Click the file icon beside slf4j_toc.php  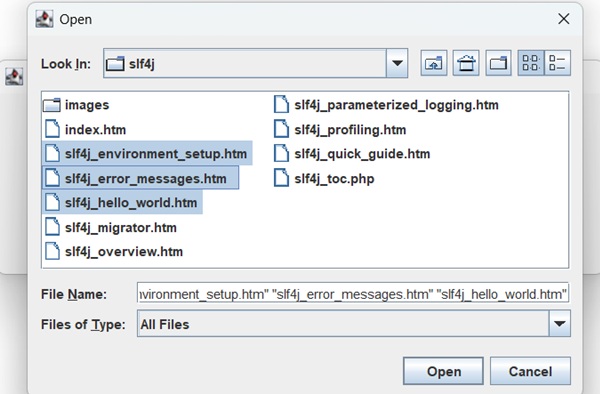(x=281, y=178)
